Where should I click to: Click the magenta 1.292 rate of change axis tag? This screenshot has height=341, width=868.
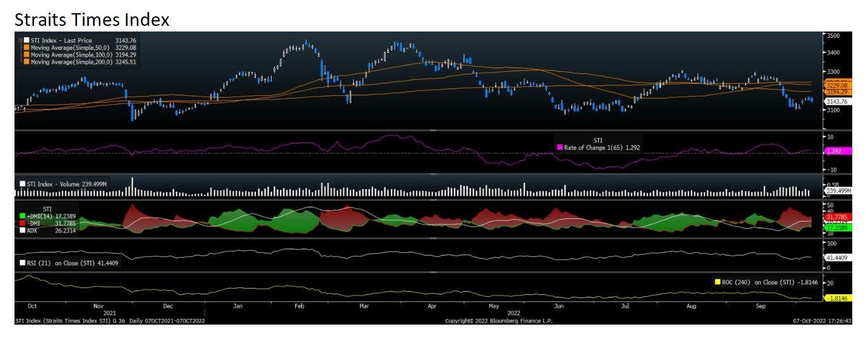[x=838, y=151]
